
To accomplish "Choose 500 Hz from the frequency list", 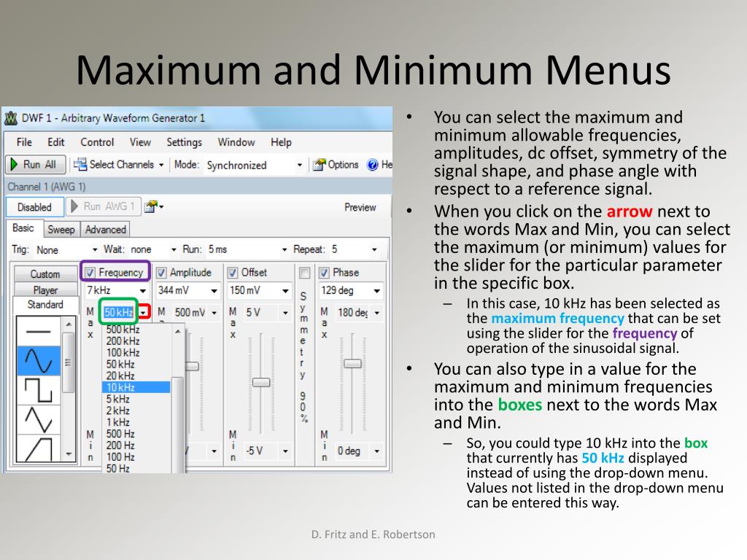I will point(136,434).
